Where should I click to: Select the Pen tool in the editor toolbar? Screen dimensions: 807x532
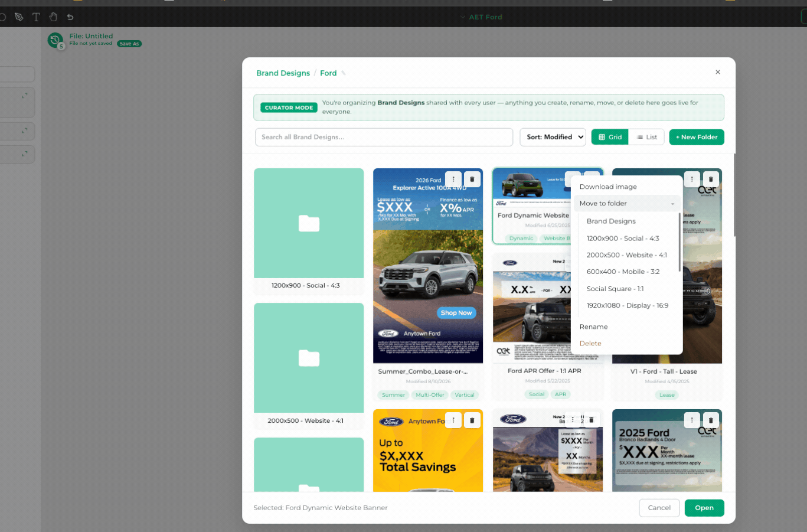19,17
